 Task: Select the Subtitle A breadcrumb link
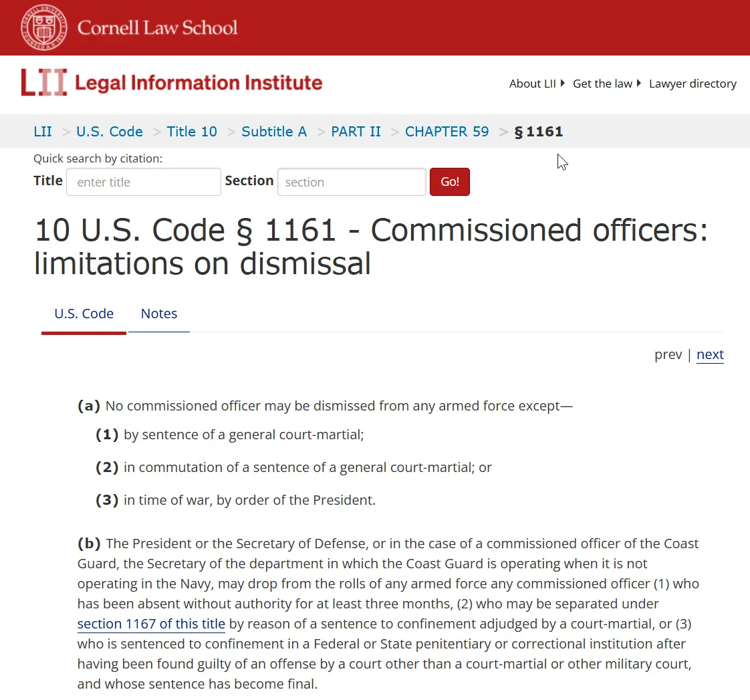274,132
